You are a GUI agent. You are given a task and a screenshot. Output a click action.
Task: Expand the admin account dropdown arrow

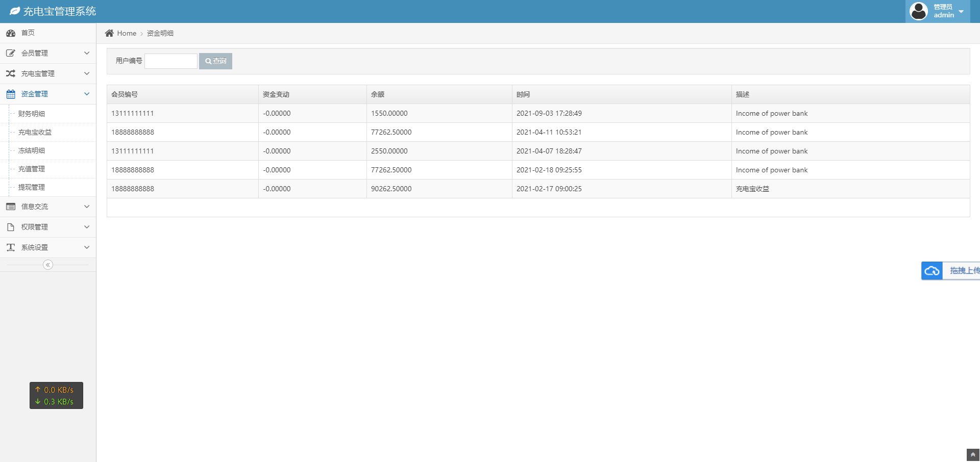click(x=962, y=11)
